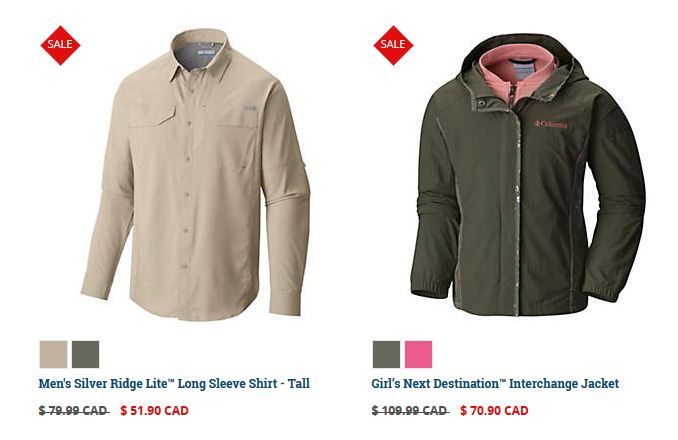
Task: Open the green girl's jacket product image
Action: [x=528, y=175]
